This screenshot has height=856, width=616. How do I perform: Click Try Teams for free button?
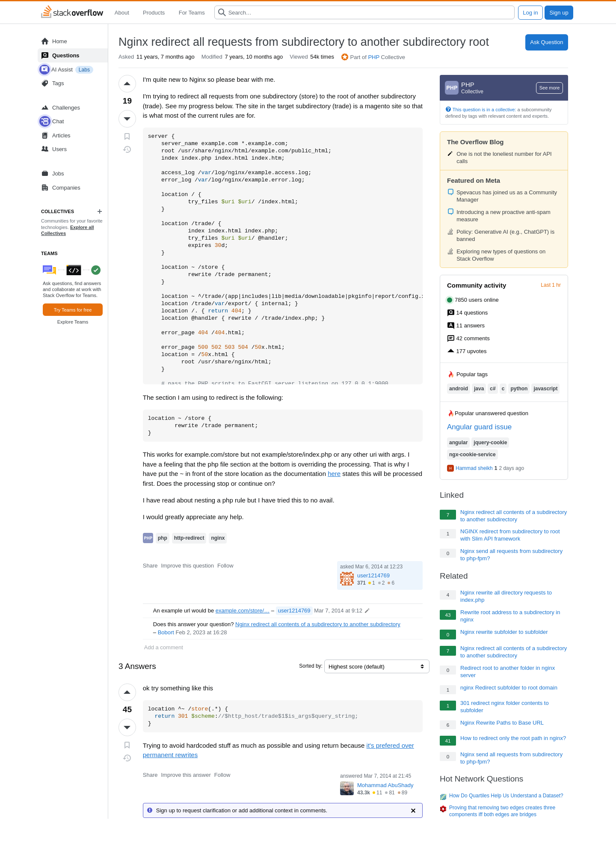73,310
